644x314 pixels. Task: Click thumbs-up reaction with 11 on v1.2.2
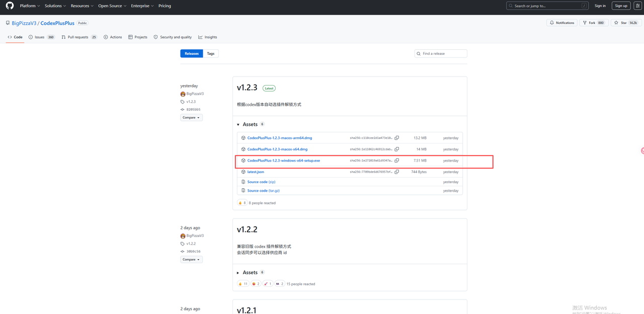point(243,284)
